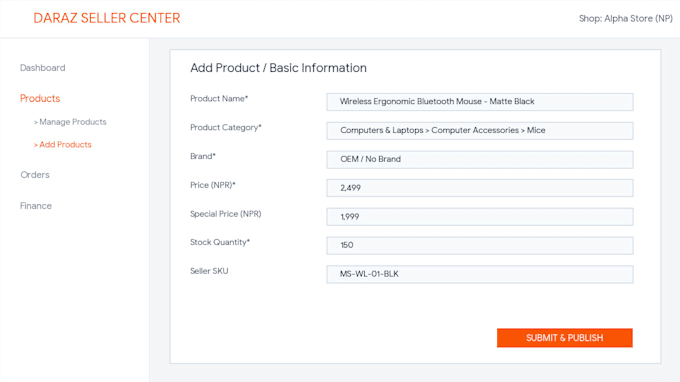Click the Special Price (NPR) label

(226, 214)
